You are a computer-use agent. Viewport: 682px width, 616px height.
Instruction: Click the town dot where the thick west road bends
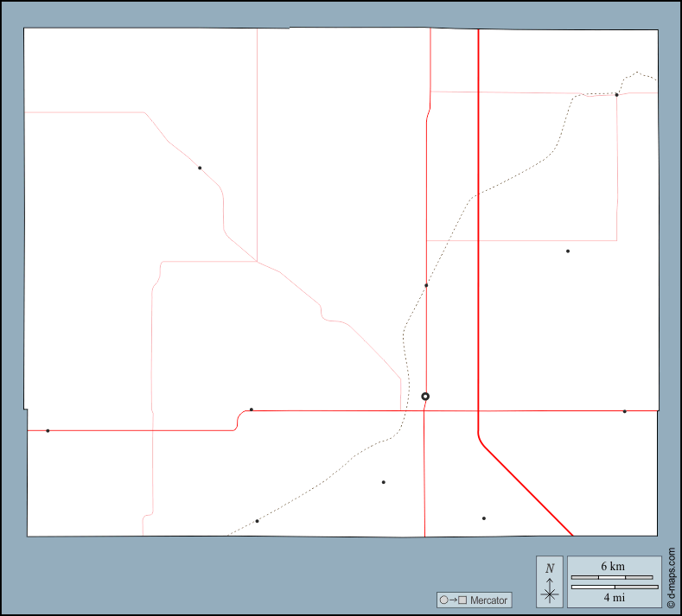click(x=252, y=410)
